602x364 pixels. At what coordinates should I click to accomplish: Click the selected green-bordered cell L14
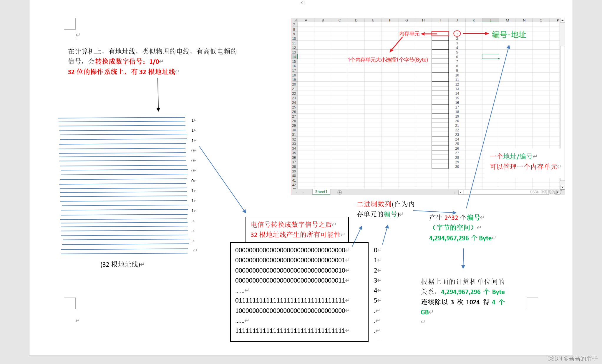[490, 56]
